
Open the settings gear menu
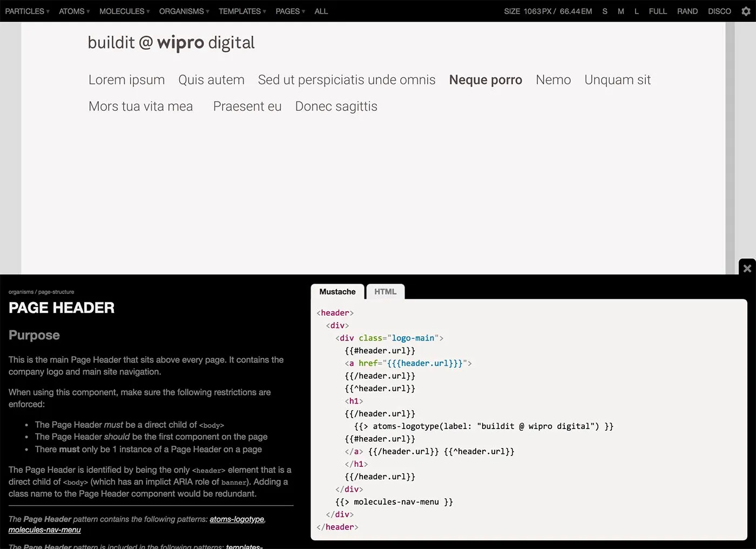[x=747, y=11]
